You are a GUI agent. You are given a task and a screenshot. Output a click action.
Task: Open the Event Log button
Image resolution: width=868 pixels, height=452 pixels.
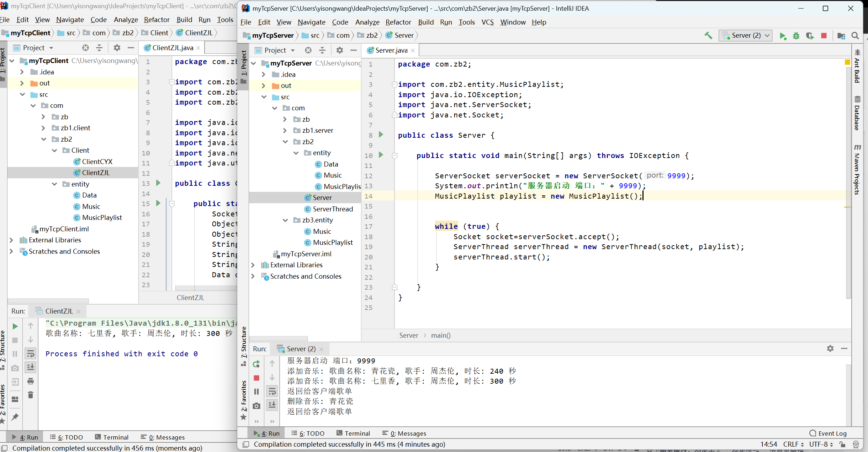pos(828,433)
